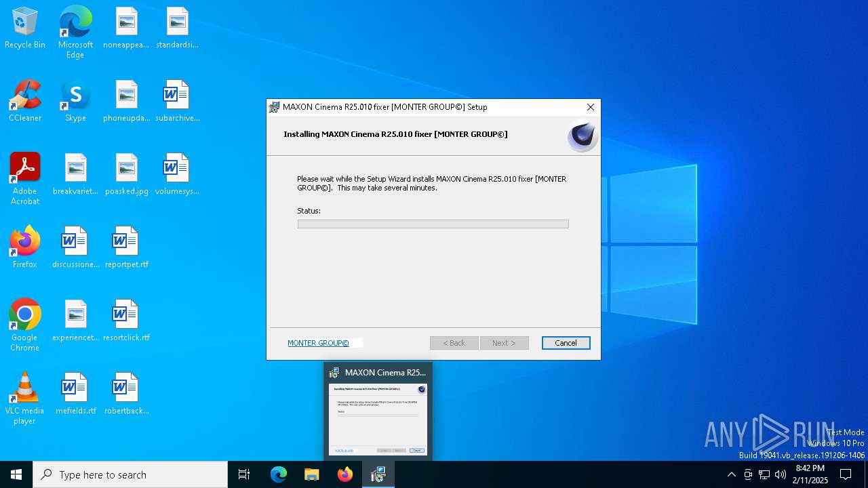This screenshot has width=868, height=488.
Task: Open the notification center icon
Action: (x=846, y=474)
